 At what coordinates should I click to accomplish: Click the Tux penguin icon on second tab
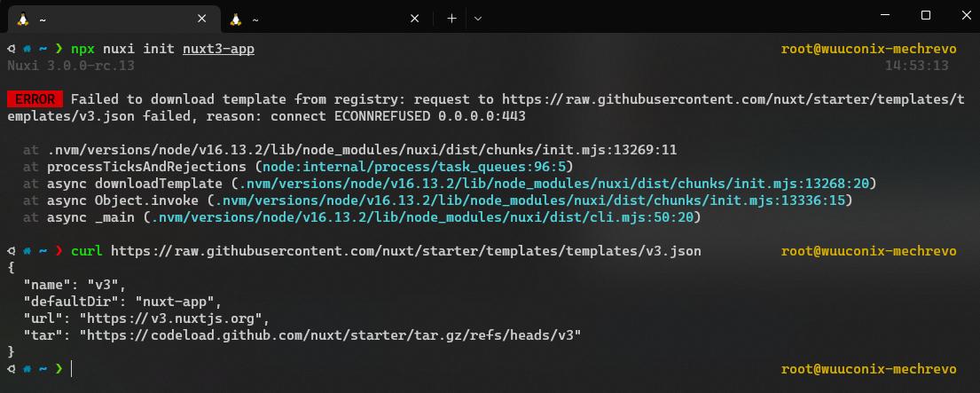[x=236, y=19]
